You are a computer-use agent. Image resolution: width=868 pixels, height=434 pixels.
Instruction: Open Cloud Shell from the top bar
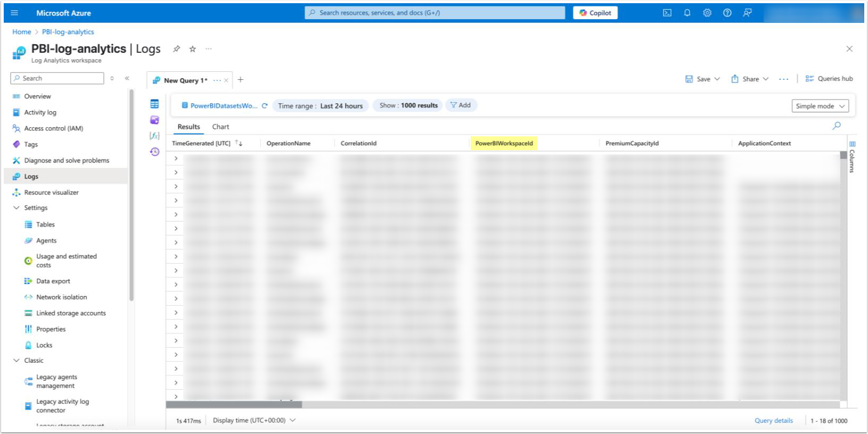(667, 13)
